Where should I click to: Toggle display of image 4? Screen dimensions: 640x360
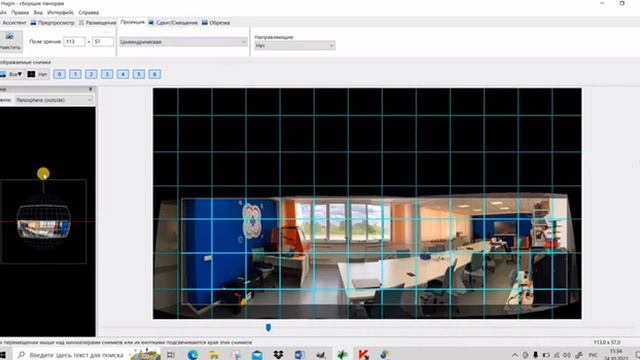click(123, 74)
